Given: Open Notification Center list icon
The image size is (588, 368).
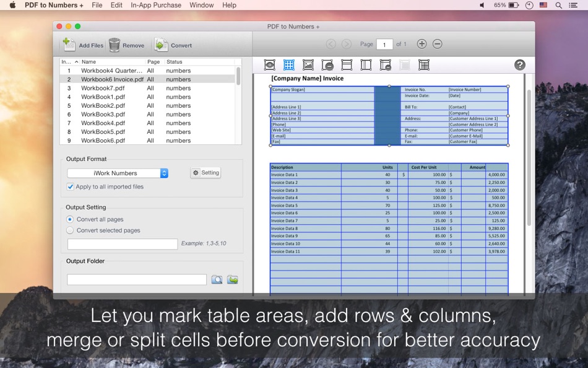Looking at the screenshot, I should click(573, 5).
